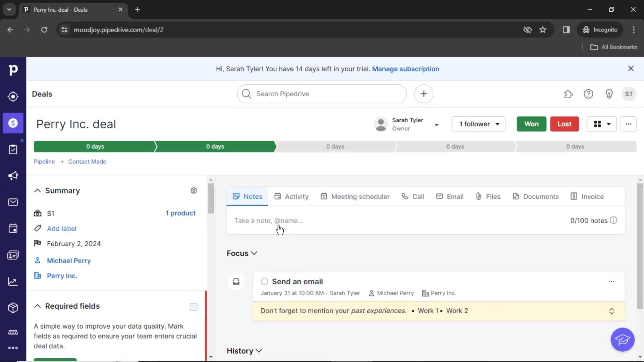
Task: Open Leads radar icon in sidebar
Action: coord(13,97)
